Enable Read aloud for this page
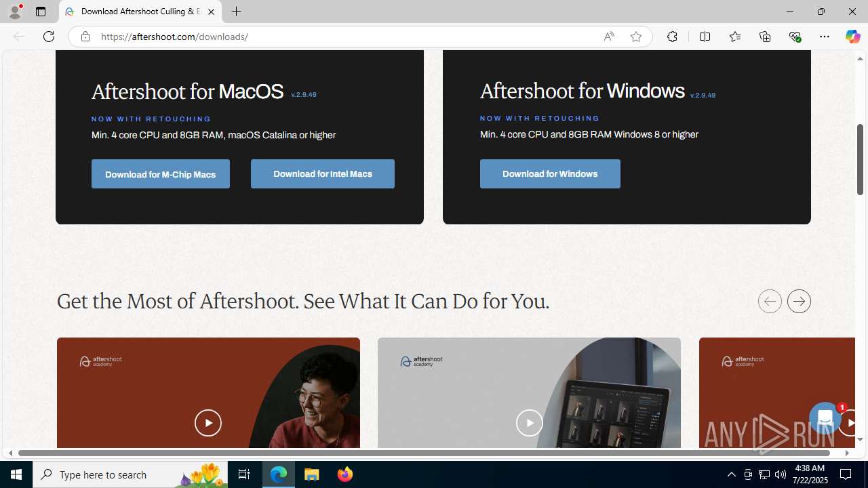Screen dimensions: 868x488 (x=609, y=37)
